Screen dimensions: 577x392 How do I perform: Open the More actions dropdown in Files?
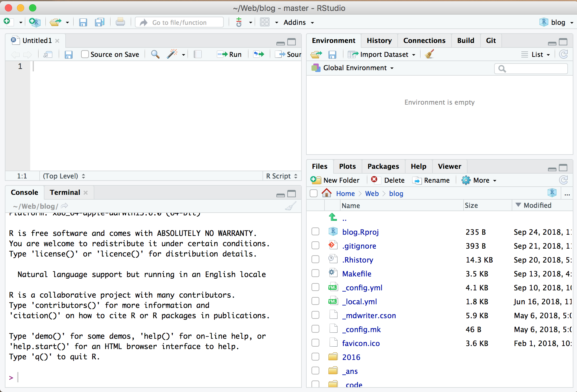479,180
